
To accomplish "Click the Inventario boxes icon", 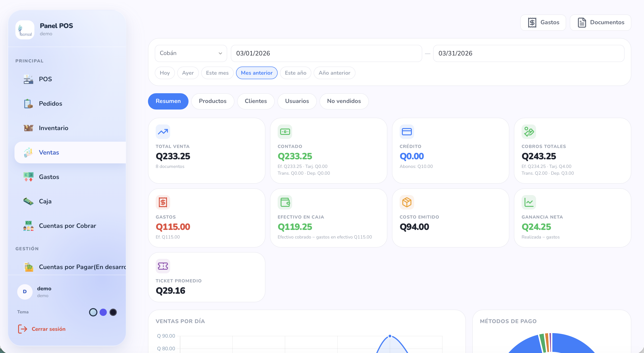I will click(x=28, y=128).
